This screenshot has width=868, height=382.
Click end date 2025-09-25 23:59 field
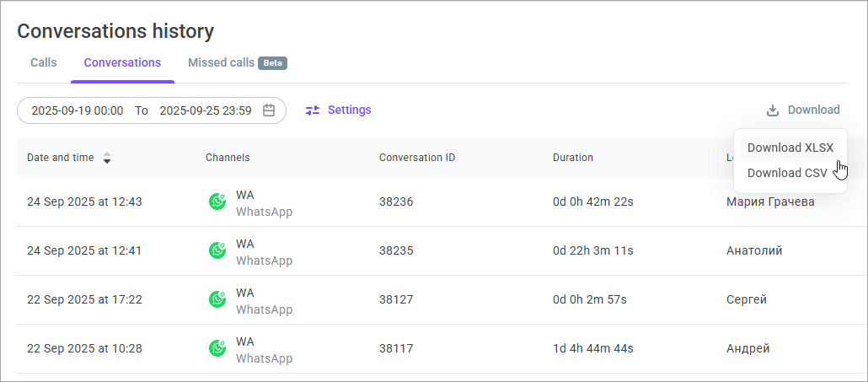coord(205,110)
